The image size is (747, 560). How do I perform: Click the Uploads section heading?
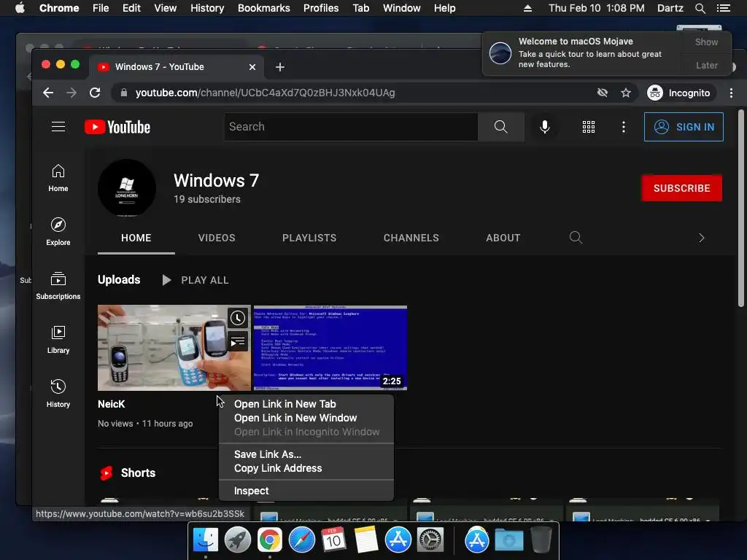[119, 279]
